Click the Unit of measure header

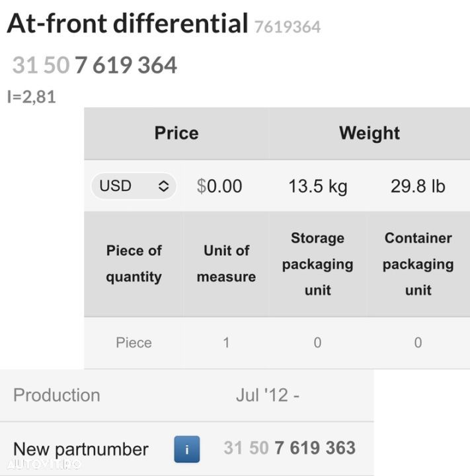pyautogui.click(x=226, y=264)
